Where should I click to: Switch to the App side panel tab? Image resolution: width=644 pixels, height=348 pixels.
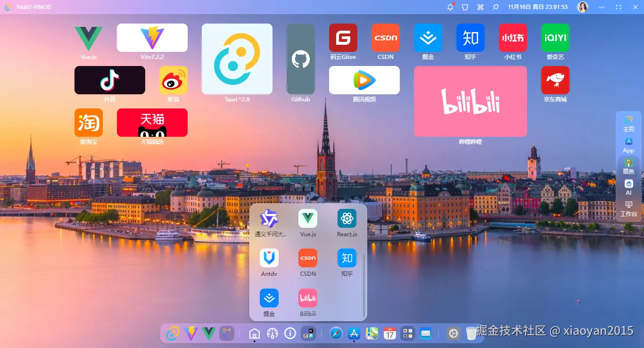point(628,145)
